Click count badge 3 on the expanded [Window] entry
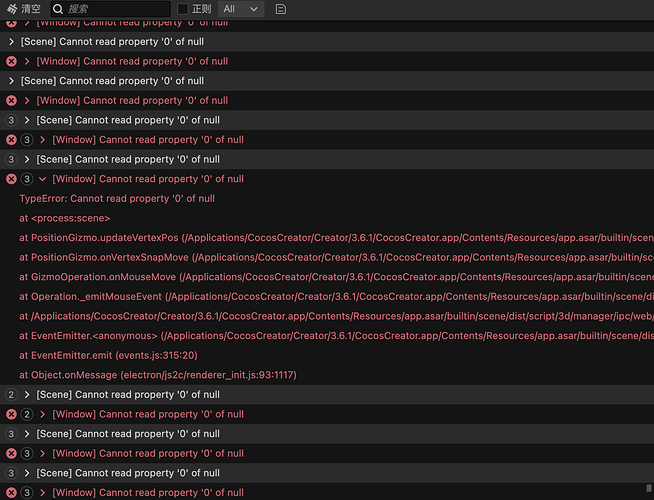 coord(27,179)
